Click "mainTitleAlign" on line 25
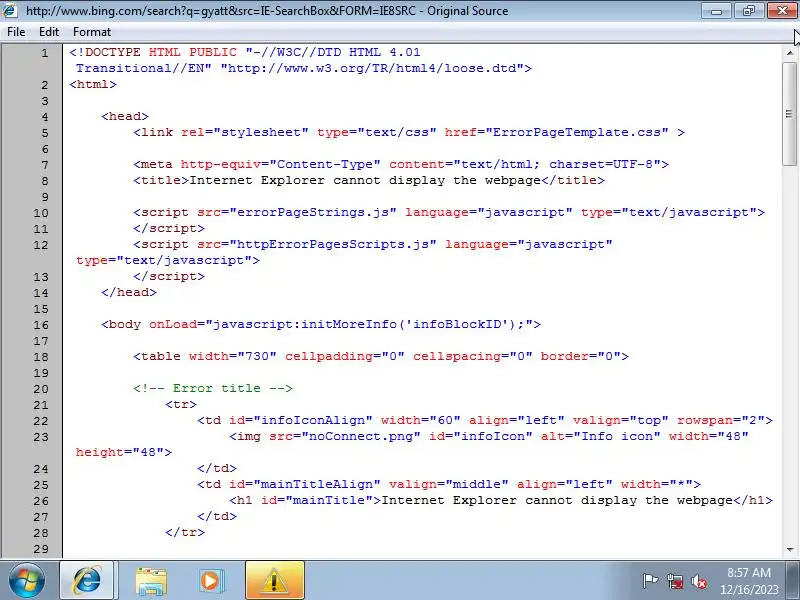The height and width of the screenshot is (600, 800). pyautogui.click(x=317, y=484)
